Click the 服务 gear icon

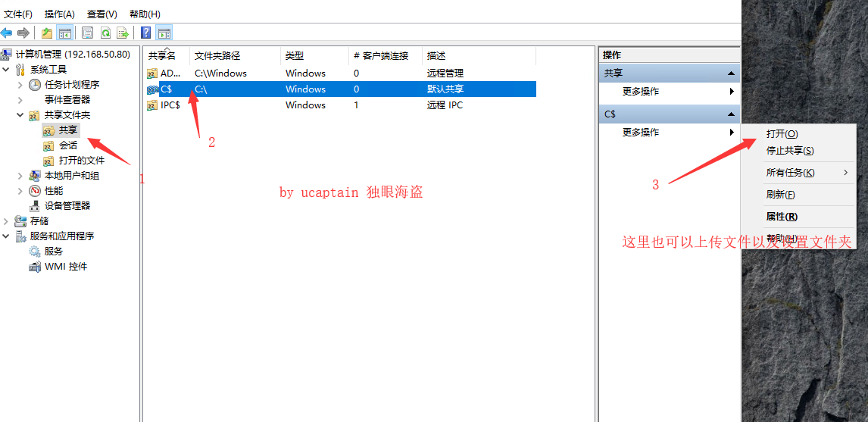(x=35, y=252)
